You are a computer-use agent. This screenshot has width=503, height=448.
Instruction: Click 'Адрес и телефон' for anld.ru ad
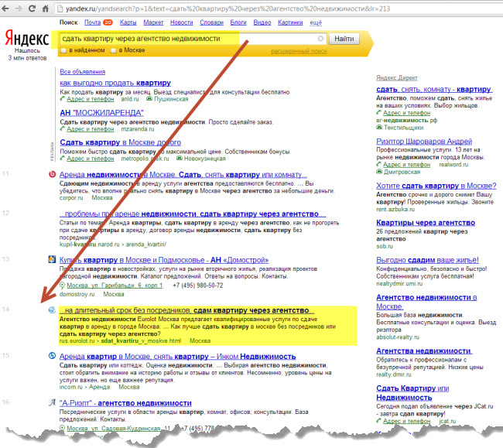(90, 99)
